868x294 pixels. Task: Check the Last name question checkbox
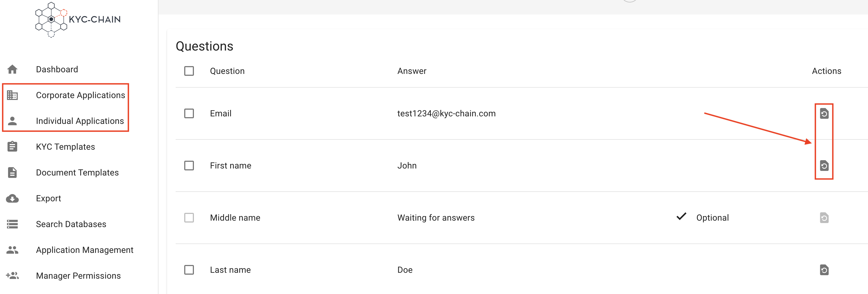tap(189, 270)
